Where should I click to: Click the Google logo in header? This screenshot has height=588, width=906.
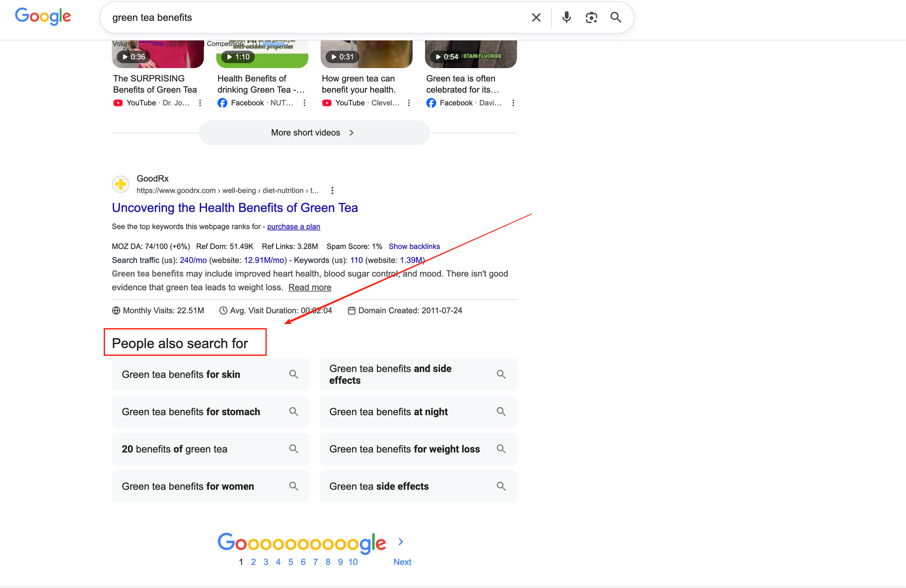click(x=43, y=17)
